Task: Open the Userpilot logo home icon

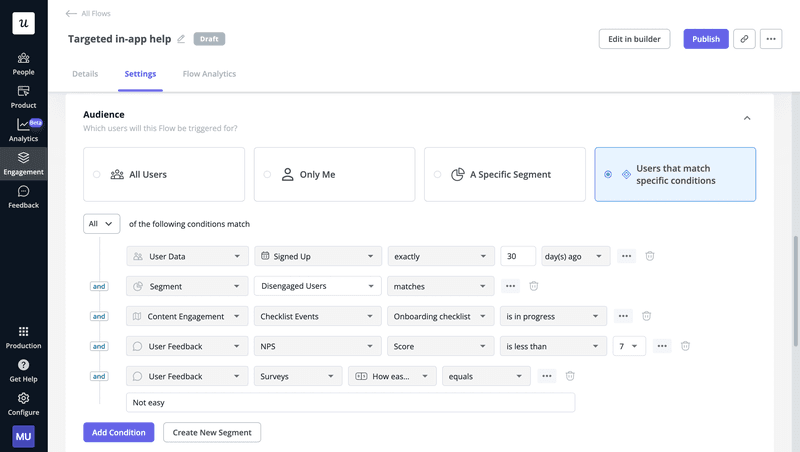Action: tap(23, 23)
